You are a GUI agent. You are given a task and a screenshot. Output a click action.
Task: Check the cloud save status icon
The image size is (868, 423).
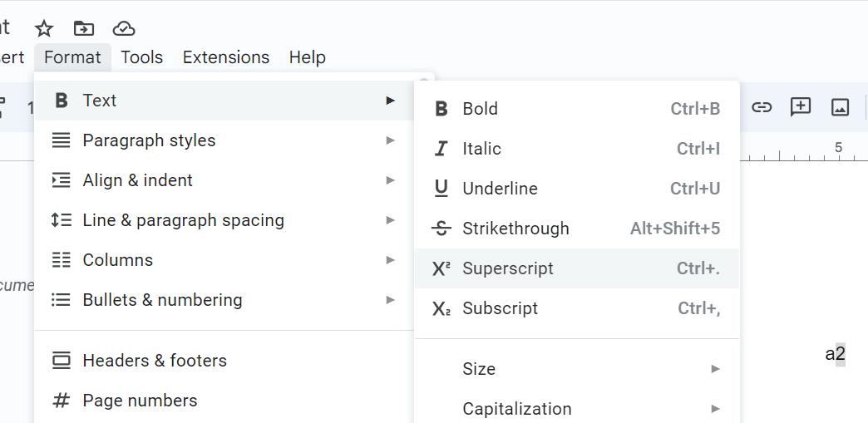pyautogui.click(x=124, y=28)
